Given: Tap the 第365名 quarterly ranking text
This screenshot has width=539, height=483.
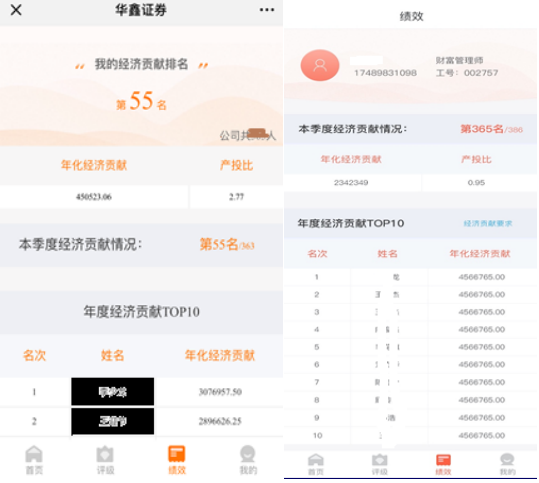Looking at the screenshot, I should 482,129.
